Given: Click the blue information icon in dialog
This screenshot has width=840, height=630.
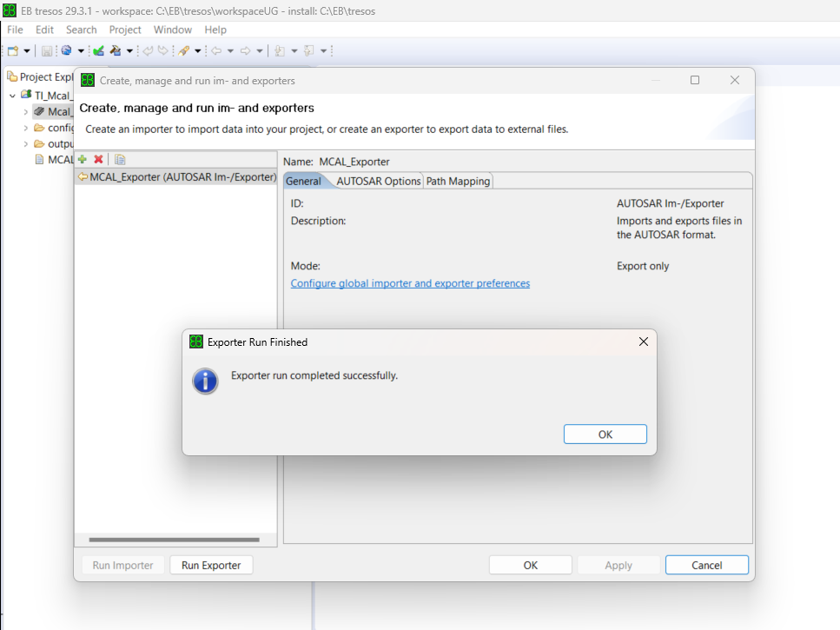Looking at the screenshot, I should (205, 381).
